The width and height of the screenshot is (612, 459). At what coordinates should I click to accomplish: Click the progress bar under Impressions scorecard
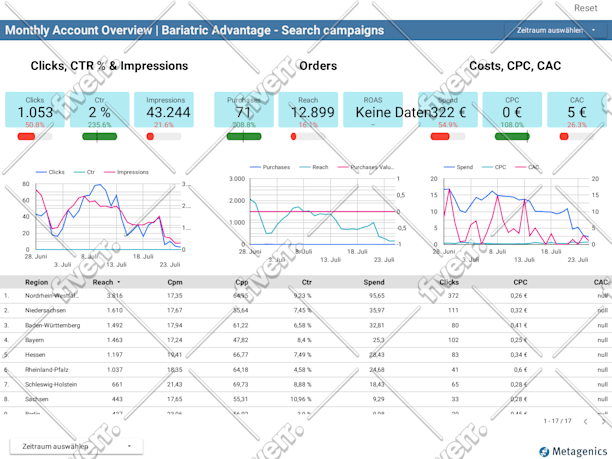[164, 136]
